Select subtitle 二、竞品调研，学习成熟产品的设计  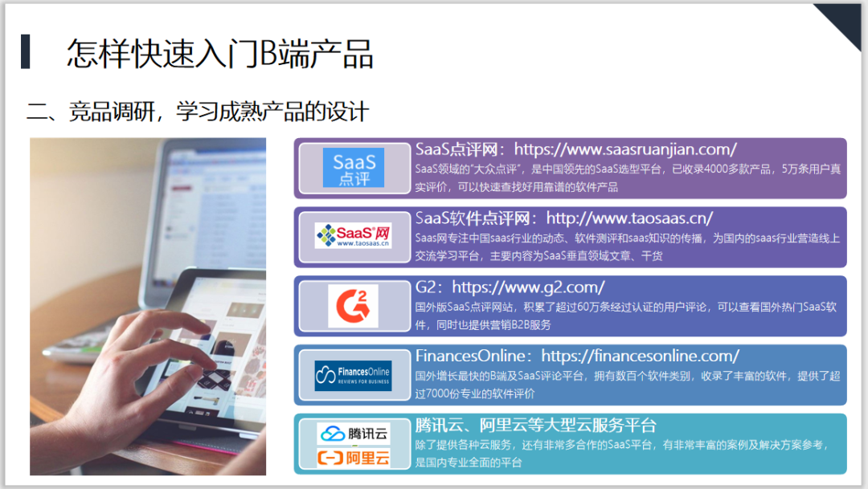[198, 111]
